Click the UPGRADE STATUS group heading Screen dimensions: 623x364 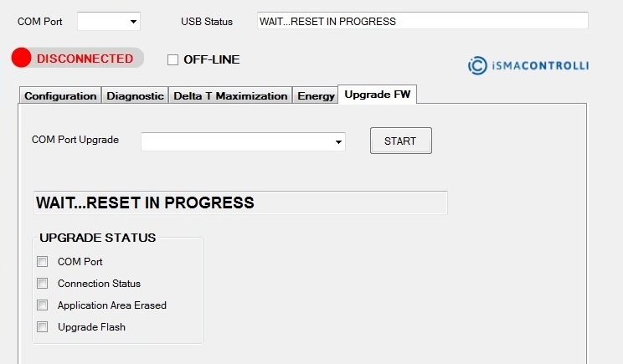pyautogui.click(x=97, y=238)
